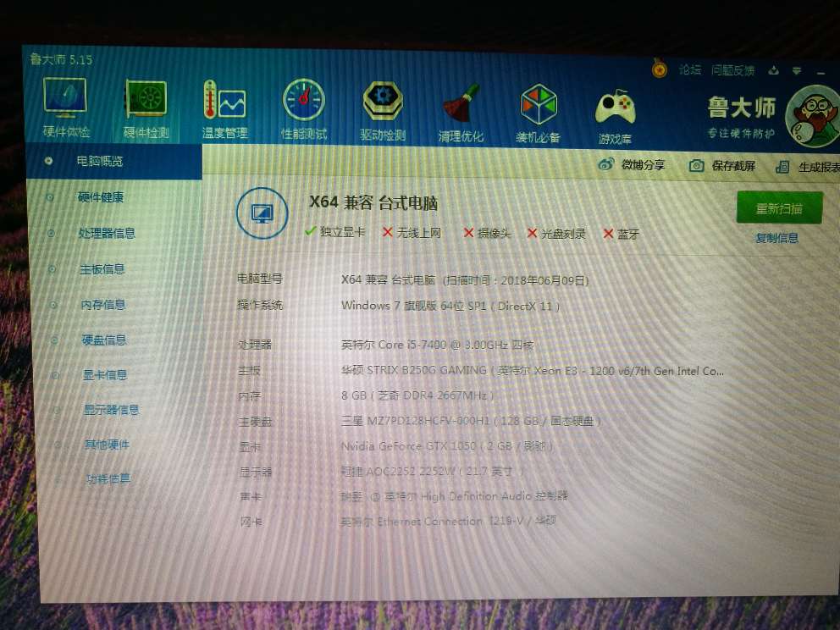Open 其他硬件 sidebar item
This screenshot has width=840, height=630.
click(x=107, y=444)
